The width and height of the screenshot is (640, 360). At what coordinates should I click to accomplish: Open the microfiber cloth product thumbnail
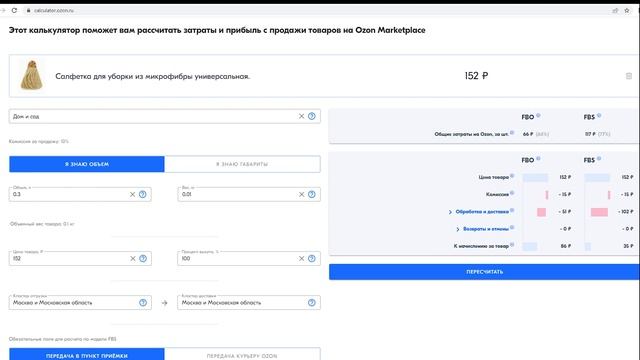(31, 75)
